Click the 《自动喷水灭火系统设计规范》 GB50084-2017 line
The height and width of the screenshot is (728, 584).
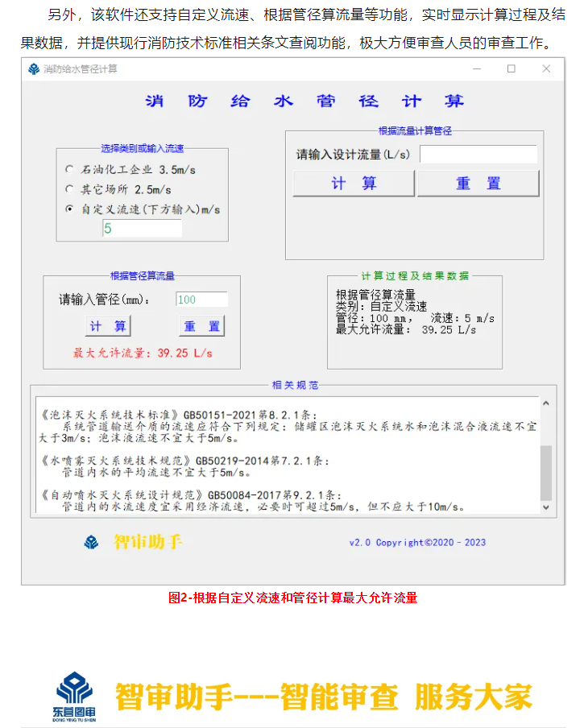[x=191, y=495]
